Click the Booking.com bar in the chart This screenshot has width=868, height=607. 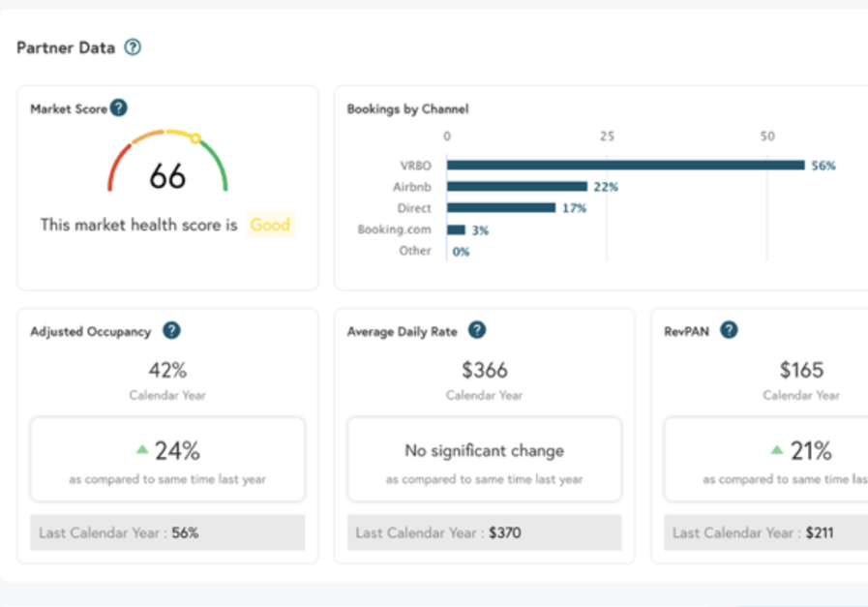pos(456,230)
